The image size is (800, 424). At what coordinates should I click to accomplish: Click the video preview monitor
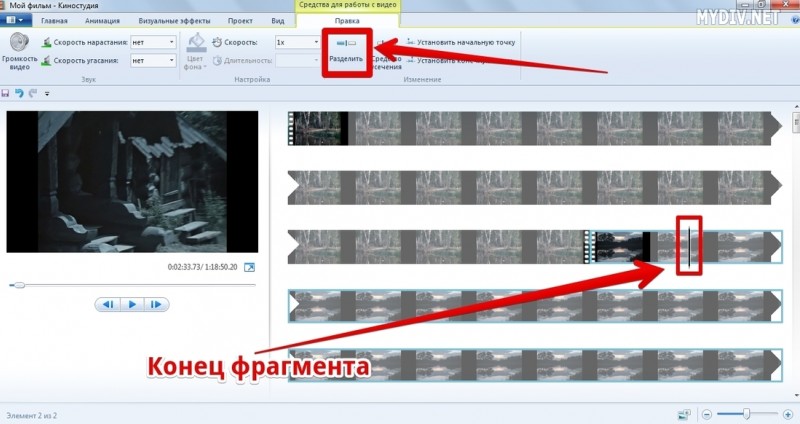(132, 182)
